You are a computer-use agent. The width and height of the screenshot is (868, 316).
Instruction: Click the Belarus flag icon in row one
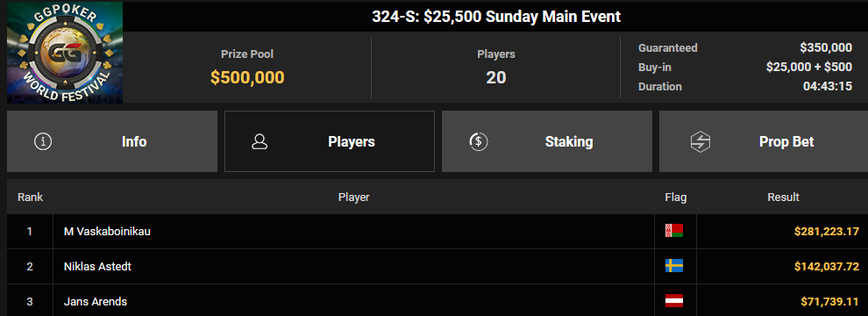click(673, 231)
